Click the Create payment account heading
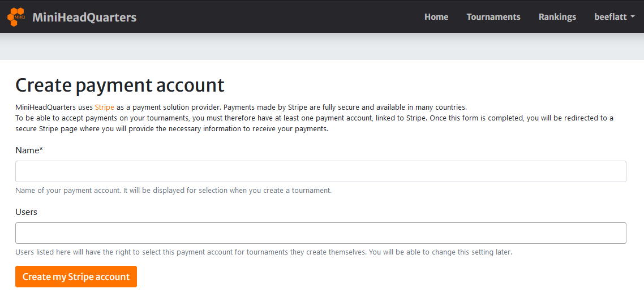 coord(120,85)
